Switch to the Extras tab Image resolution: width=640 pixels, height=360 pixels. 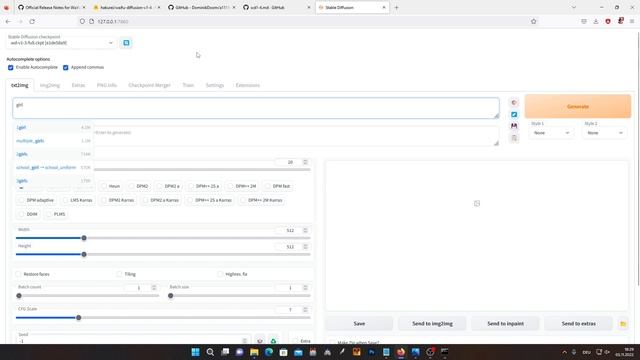click(x=78, y=85)
